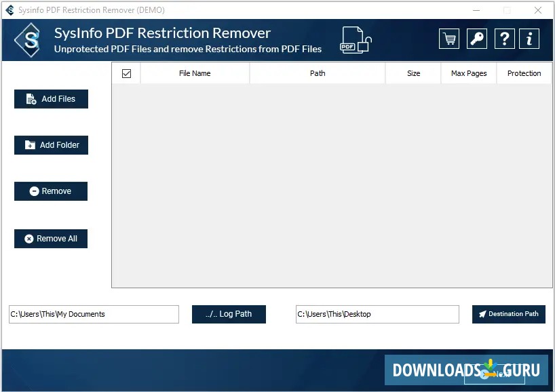Click the Size column header

pos(413,74)
